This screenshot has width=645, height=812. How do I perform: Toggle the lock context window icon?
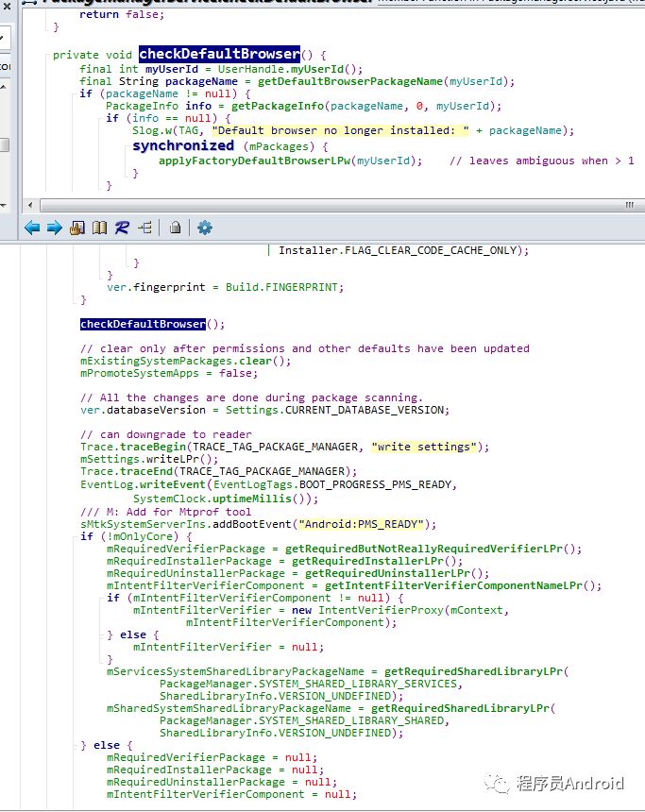click(x=175, y=228)
